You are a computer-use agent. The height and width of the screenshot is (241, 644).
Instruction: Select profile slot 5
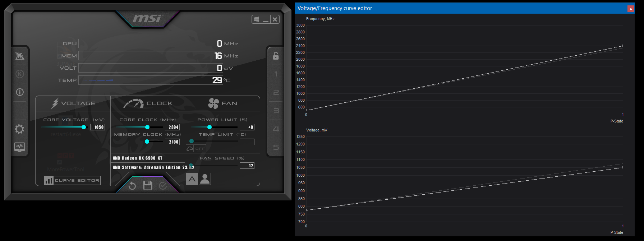point(276,147)
